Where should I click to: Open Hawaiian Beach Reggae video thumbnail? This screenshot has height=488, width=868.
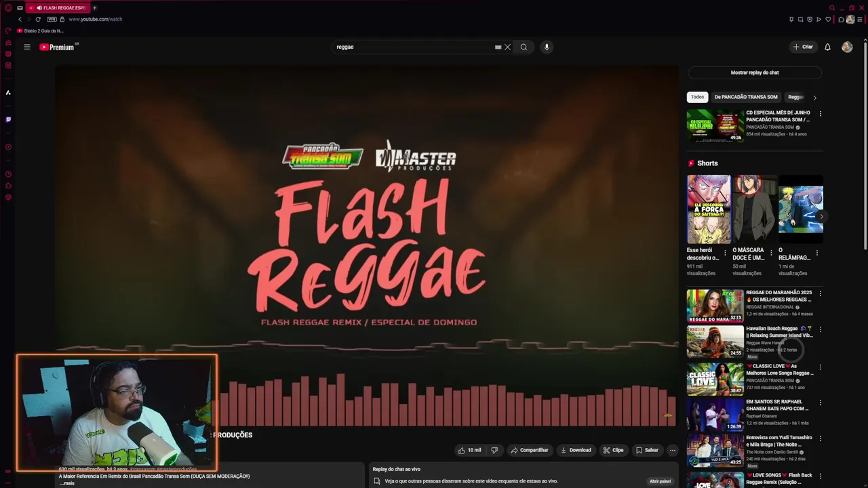(x=715, y=342)
